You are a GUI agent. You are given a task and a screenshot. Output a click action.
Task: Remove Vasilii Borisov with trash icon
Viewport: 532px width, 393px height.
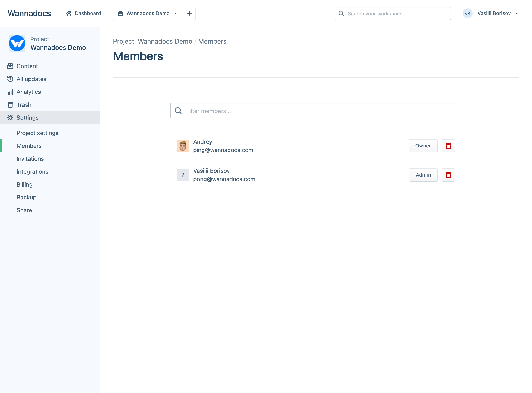448,175
